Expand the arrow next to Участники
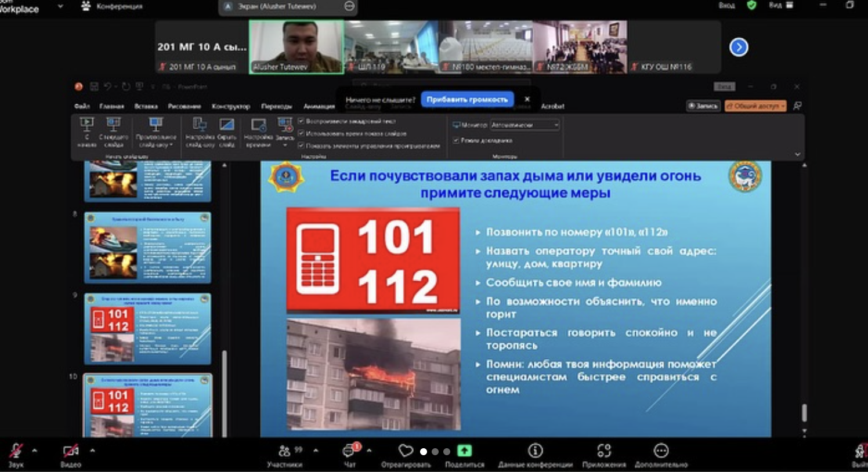This screenshot has height=472, width=868. 316,450
